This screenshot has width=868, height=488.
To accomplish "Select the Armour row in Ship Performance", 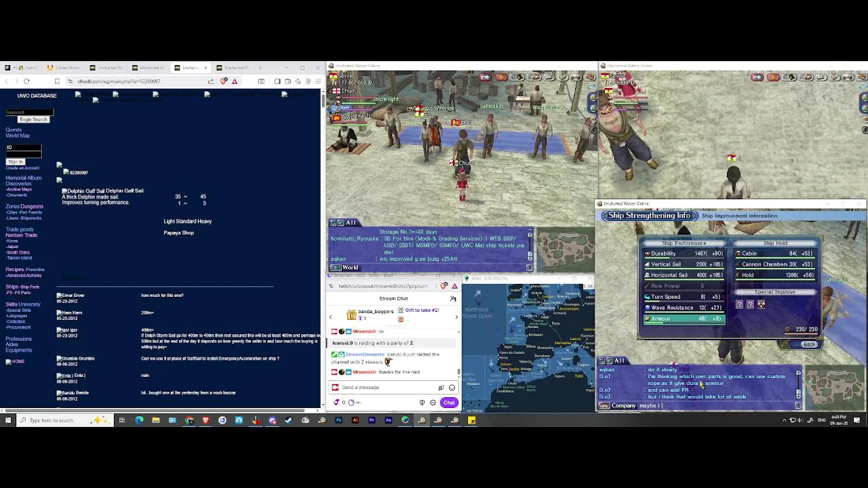I will 684,319.
